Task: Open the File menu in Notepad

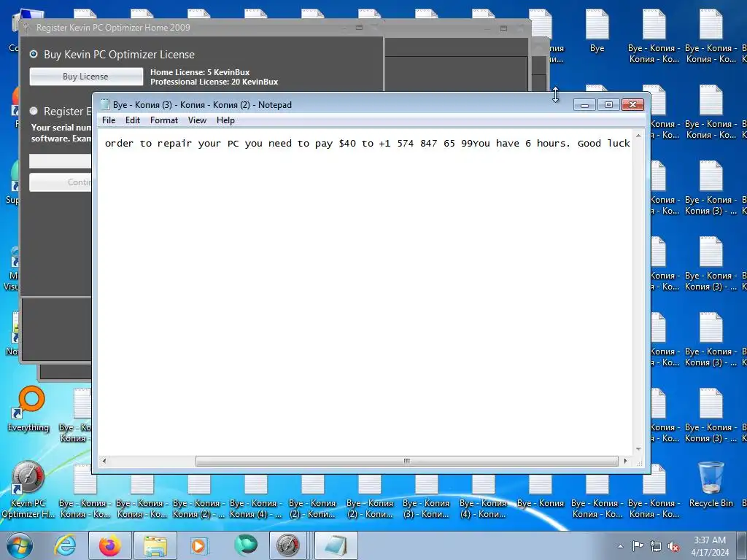Action: tap(109, 120)
